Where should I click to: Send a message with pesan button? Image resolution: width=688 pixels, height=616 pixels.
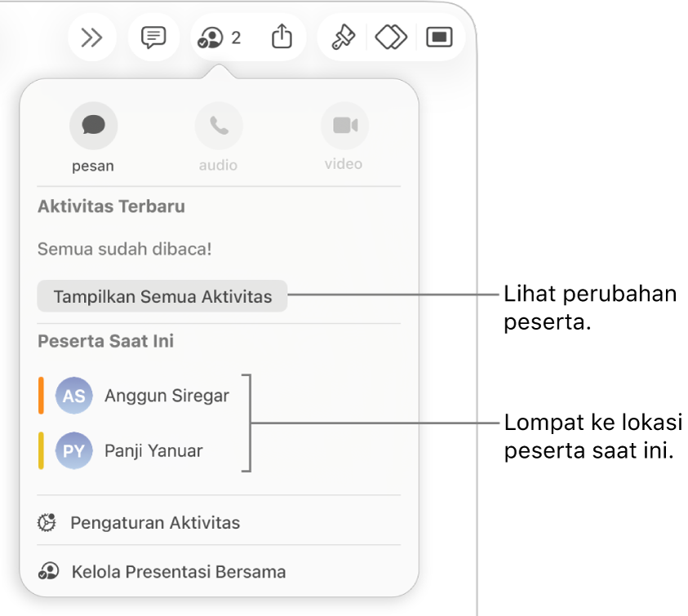[x=94, y=126]
